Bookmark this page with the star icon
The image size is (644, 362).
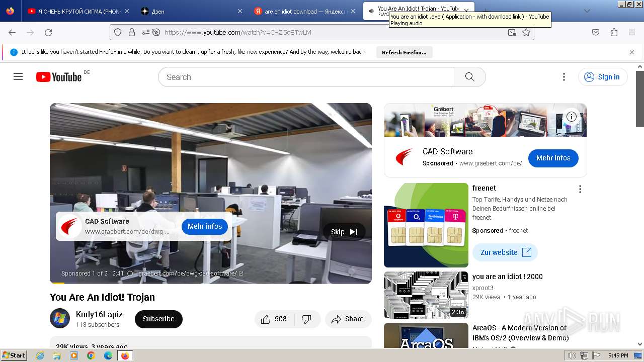click(x=526, y=32)
